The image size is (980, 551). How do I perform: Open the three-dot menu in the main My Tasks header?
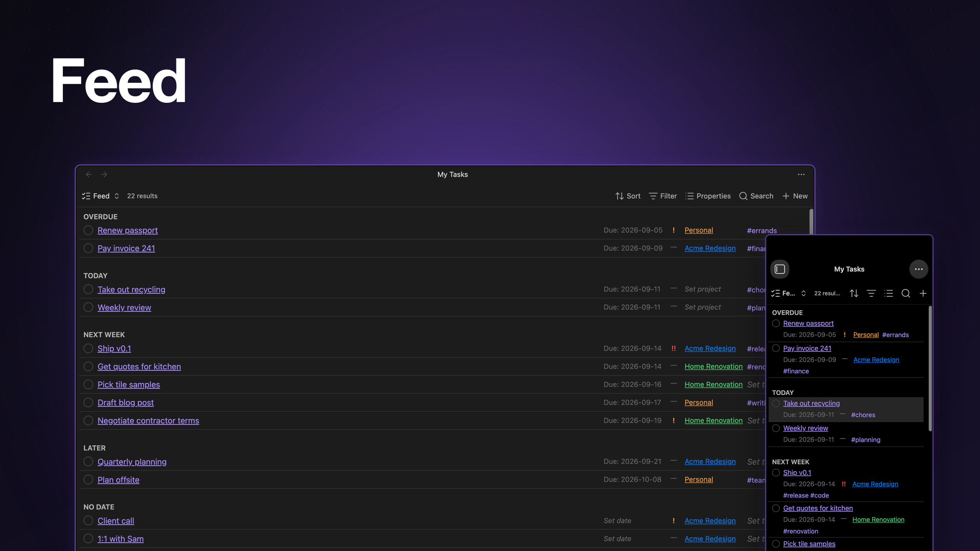point(801,174)
